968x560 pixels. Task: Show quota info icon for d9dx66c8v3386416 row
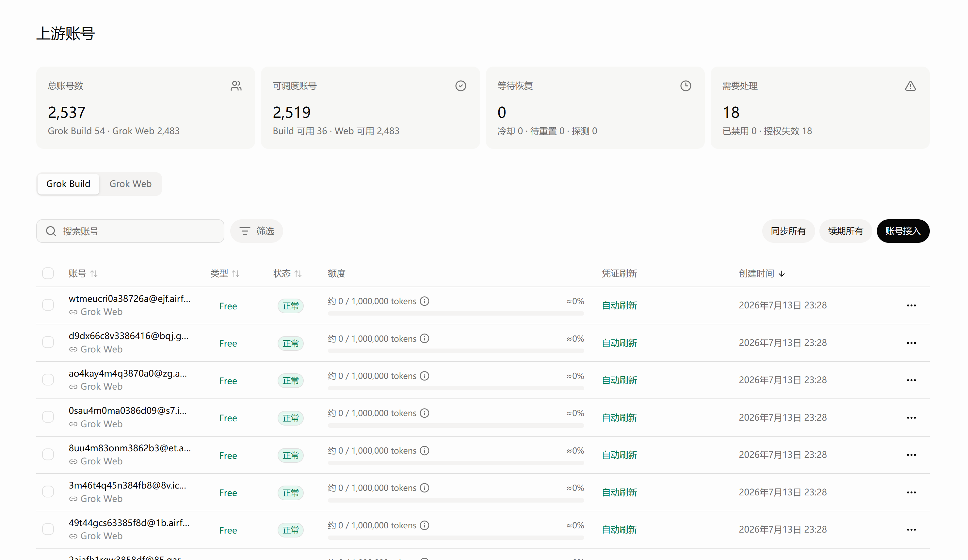425,338
